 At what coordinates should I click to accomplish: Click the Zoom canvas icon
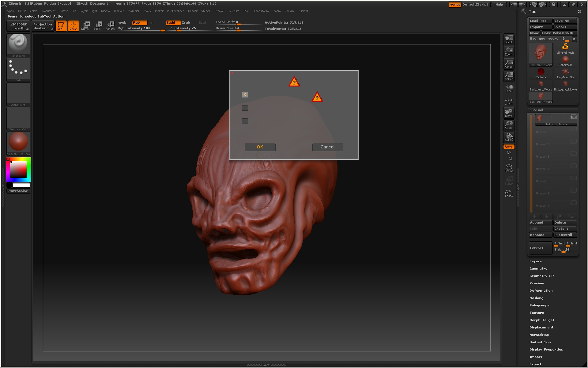[509, 51]
